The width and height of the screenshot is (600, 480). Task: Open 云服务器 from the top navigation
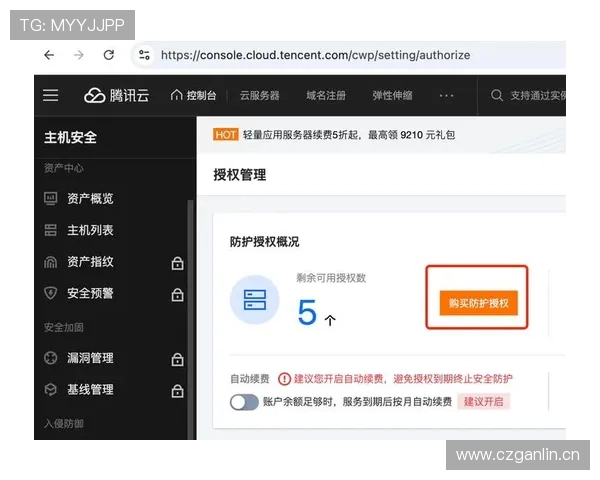(x=259, y=95)
